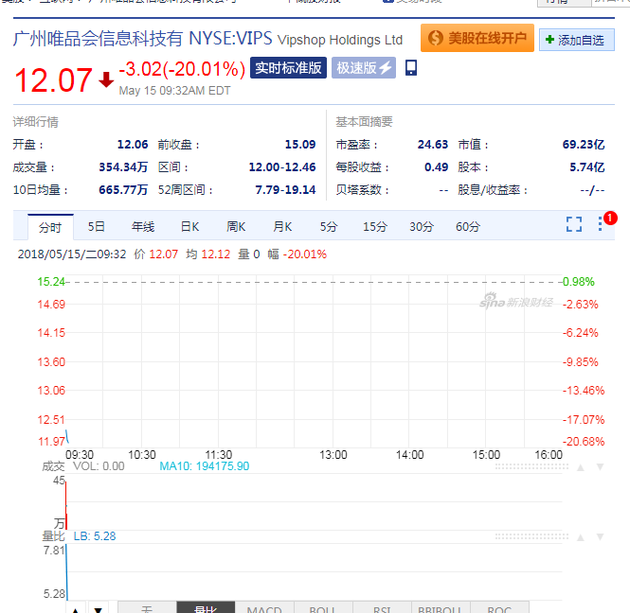This screenshot has width=630, height=613.
Task: Add stock via 添加自选 button
Action: (576, 40)
